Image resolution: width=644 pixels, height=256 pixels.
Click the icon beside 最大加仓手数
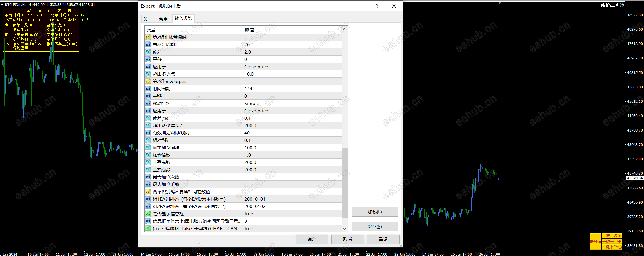pyautogui.click(x=148, y=184)
